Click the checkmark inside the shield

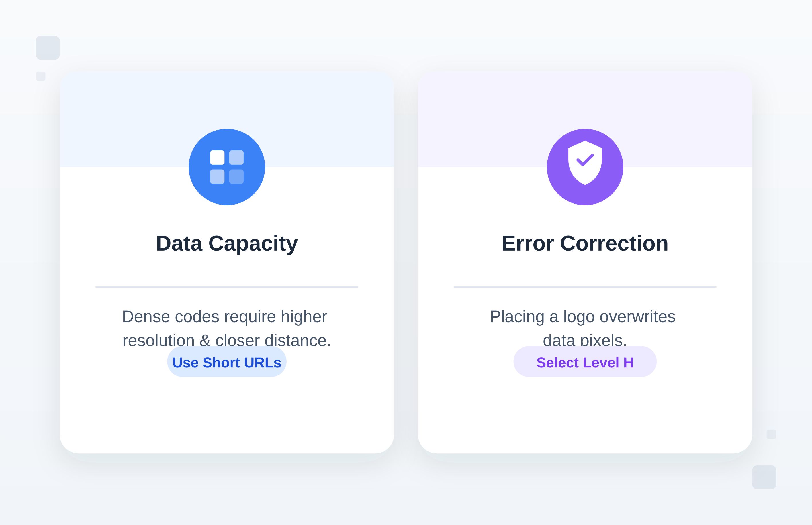click(x=585, y=160)
